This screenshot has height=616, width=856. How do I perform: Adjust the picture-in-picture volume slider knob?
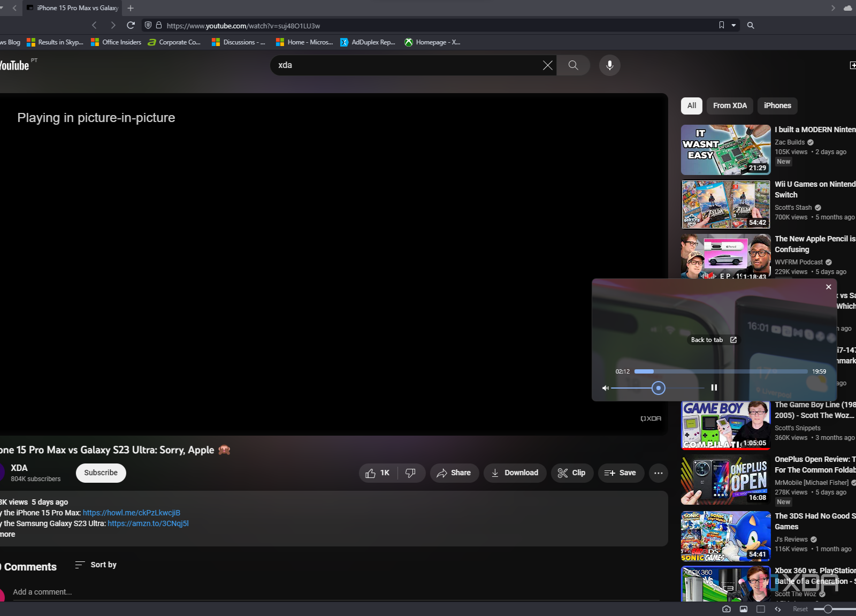coord(659,388)
